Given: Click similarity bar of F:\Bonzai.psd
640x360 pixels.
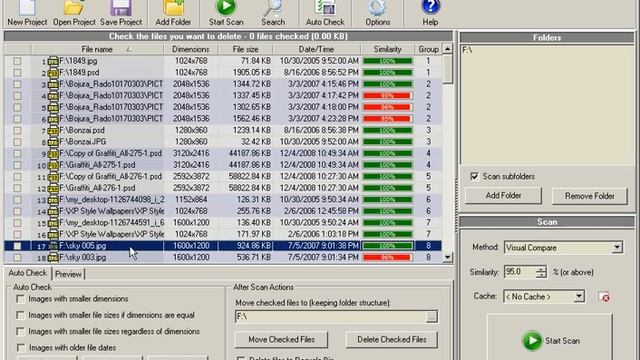Looking at the screenshot, I should (x=387, y=131).
